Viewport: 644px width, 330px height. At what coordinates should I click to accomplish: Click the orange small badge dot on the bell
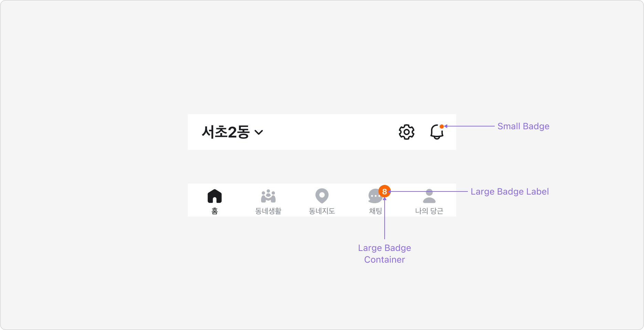tap(442, 126)
